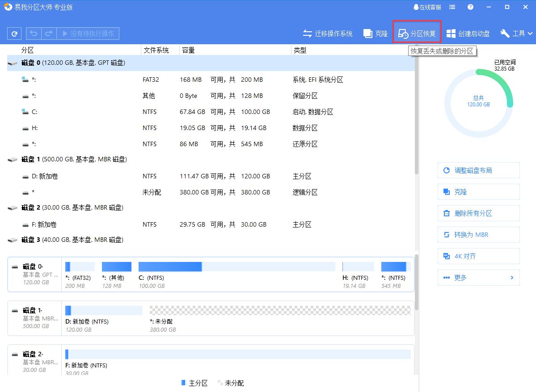Open the help question mark icon
This screenshot has height=392, width=536.
coord(470,7)
